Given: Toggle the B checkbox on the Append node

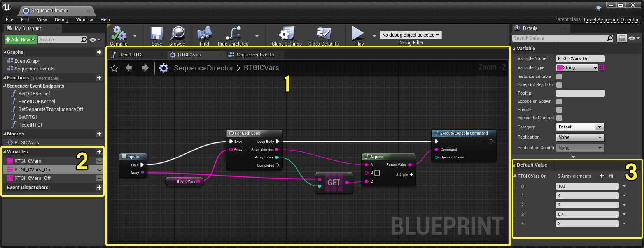Looking at the screenshot, I should point(377,173).
